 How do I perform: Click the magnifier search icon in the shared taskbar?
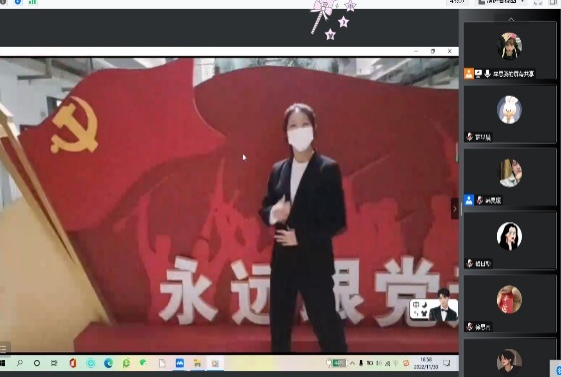(x=20, y=363)
